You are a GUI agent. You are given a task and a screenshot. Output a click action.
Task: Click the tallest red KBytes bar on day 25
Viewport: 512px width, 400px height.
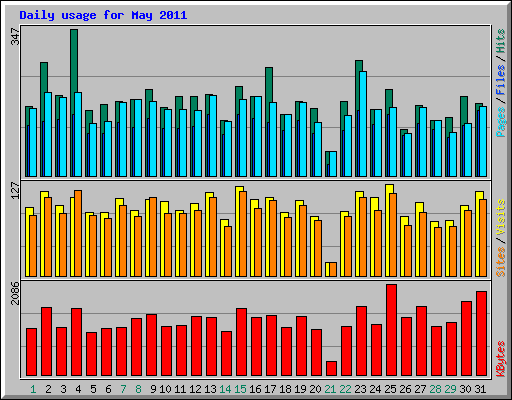point(392,330)
